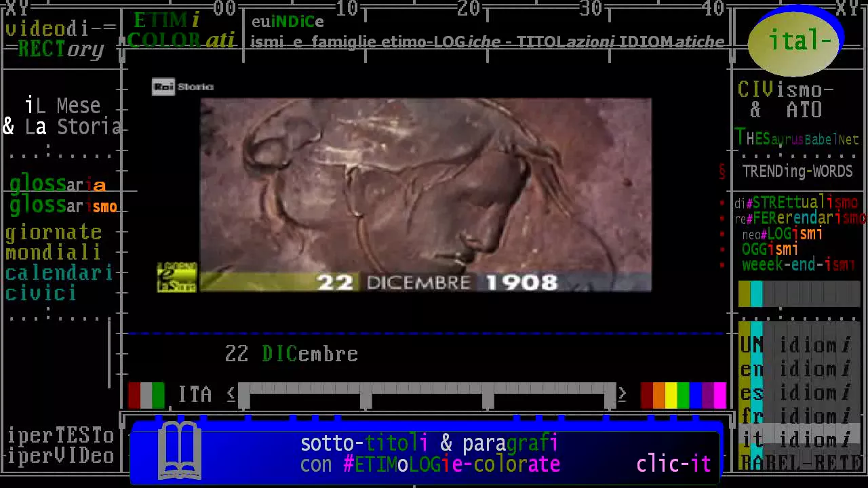Click 'sotto-titoli & paragrafi' banner text
The height and width of the screenshot is (488, 868).
pos(429,443)
